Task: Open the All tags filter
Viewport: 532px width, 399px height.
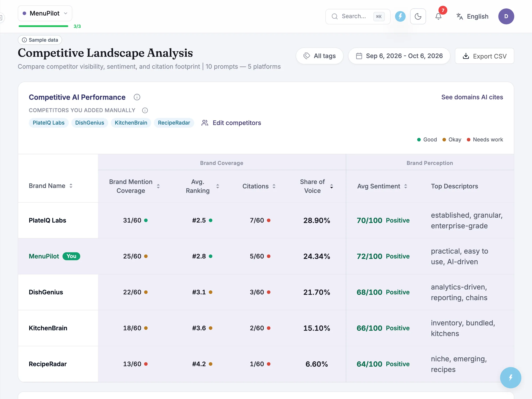Action: [320, 56]
